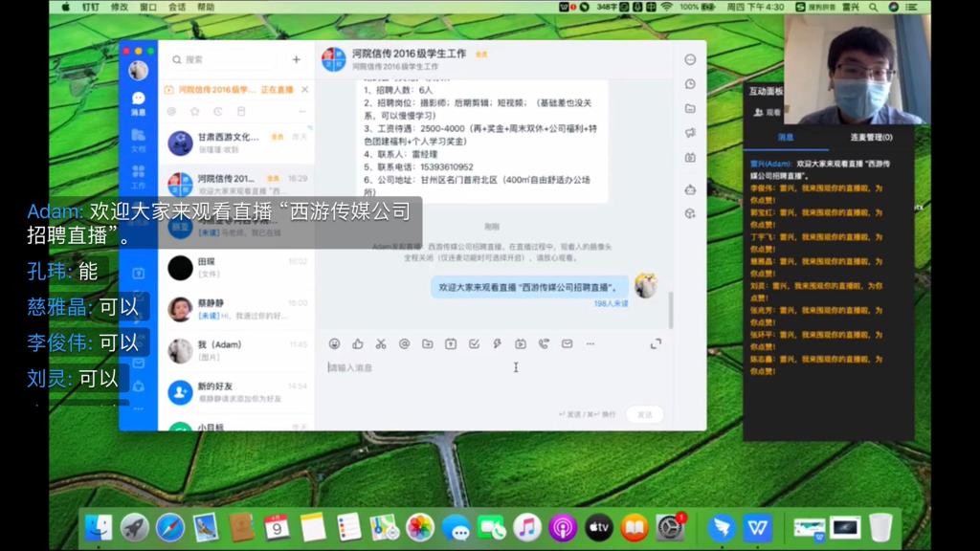This screenshot has width=980, height=551.
Task: Open the send file folder icon
Action: click(427, 344)
